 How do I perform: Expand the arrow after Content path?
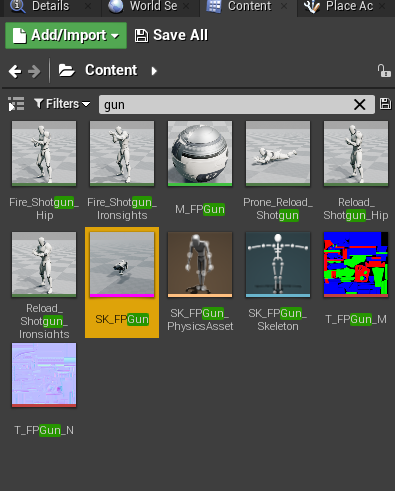coord(154,71)
